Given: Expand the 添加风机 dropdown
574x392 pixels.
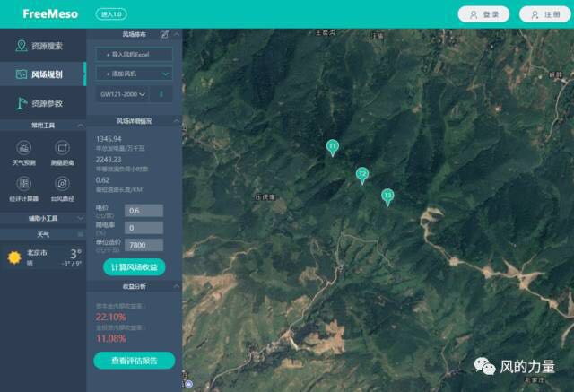Looking at the screenshot, I should tap(135, 74).
